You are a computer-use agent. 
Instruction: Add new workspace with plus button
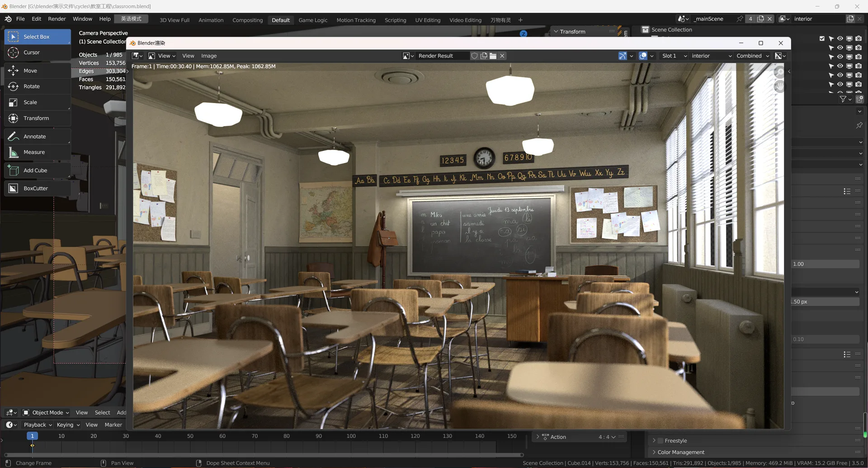[x=520, y=20]
